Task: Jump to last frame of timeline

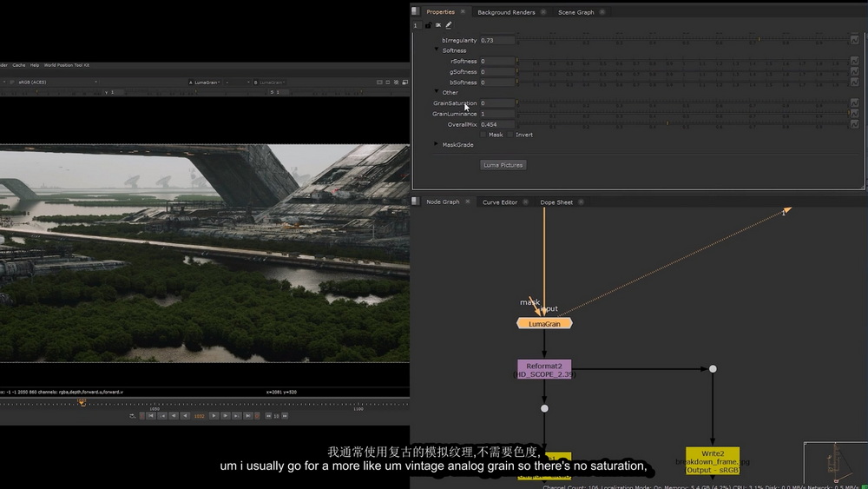Action: pyautogui.click(x=248, y=416)
